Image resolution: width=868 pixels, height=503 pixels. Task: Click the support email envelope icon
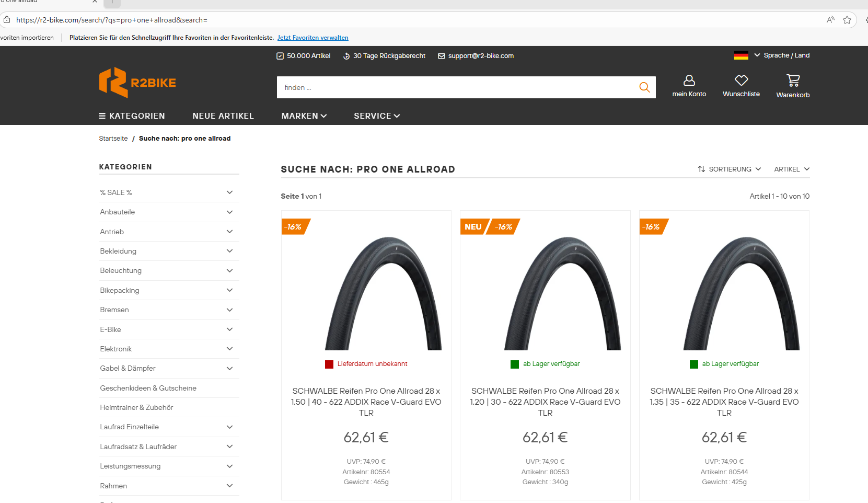(442, 56)
